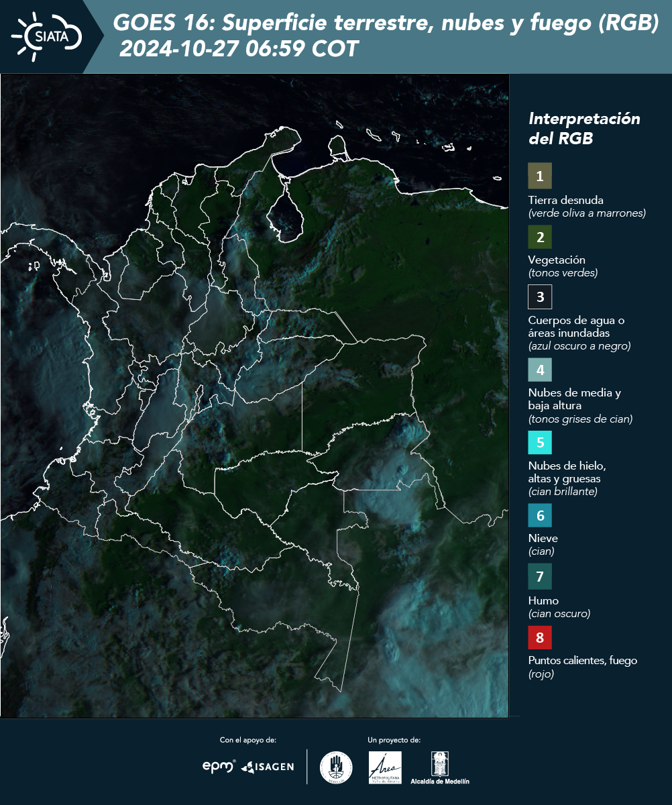Image resolution: width=672 pixels, height=805 pixels.
Task: Click the note "(cian oscuro)"
Action: click(x=559, y=614)
